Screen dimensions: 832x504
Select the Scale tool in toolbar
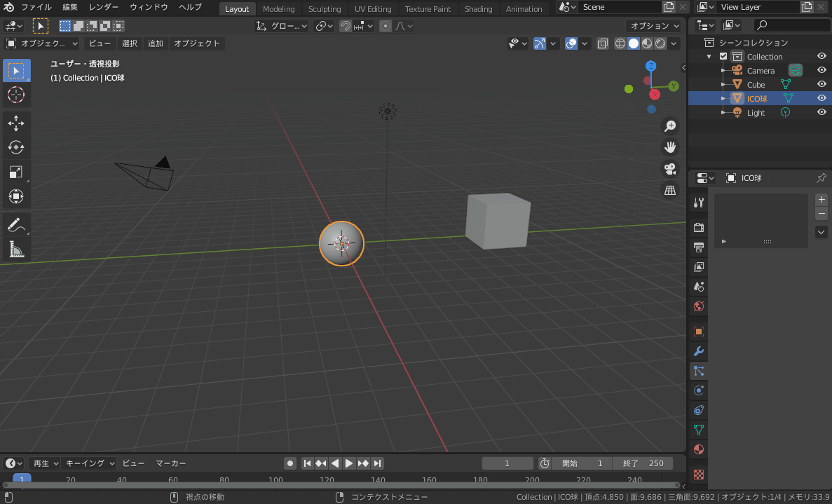(x=16, y=172)
